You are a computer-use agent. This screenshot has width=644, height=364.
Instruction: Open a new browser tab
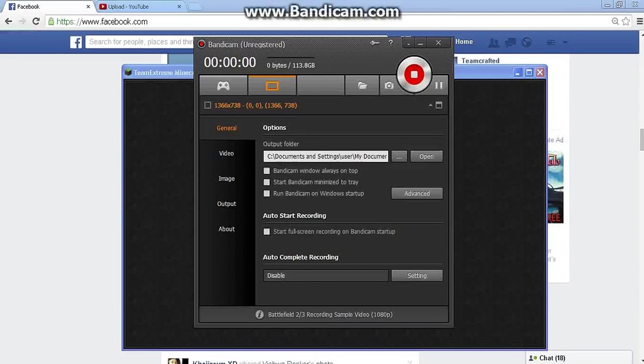click(195, 7)
